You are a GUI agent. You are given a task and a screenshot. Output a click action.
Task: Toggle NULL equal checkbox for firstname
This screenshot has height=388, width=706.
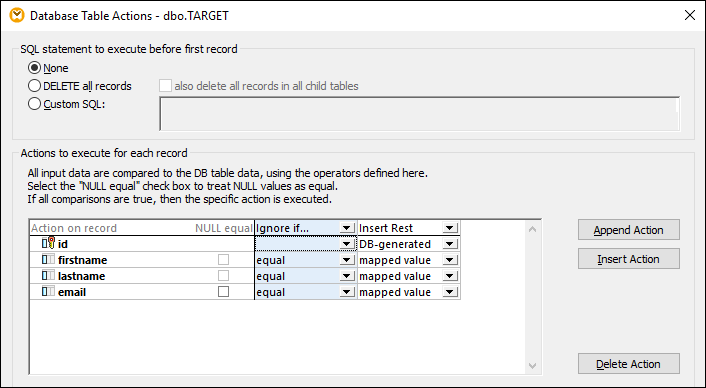click(x=223, y=259)
